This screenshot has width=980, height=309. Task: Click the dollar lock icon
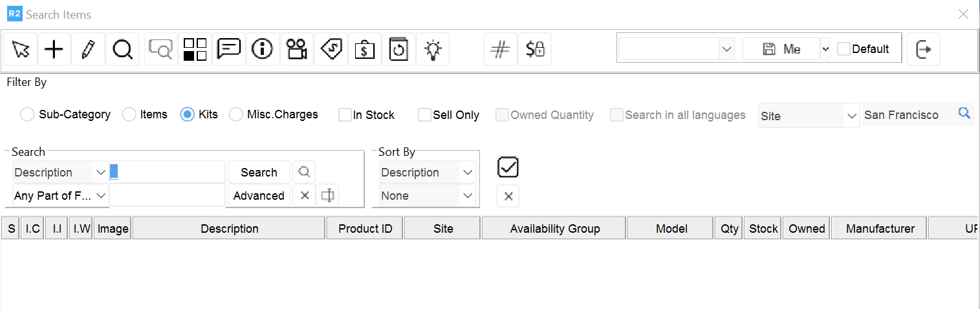coord(535,50)
